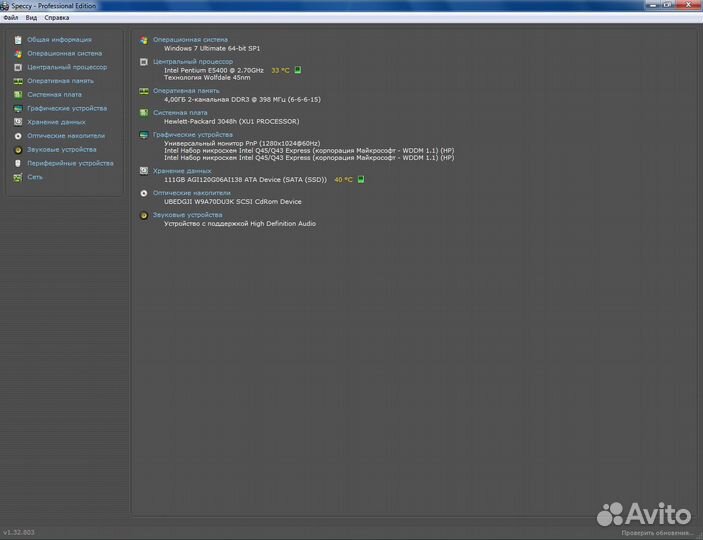
Task: Click the 33 °C CPU temperature reading
Action: pos(280,70)
